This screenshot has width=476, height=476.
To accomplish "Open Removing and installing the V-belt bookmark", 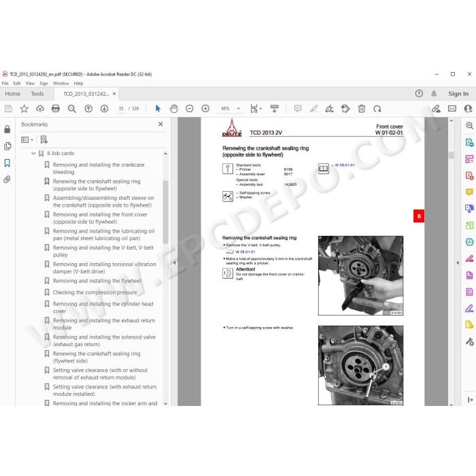I will (103, 251).
